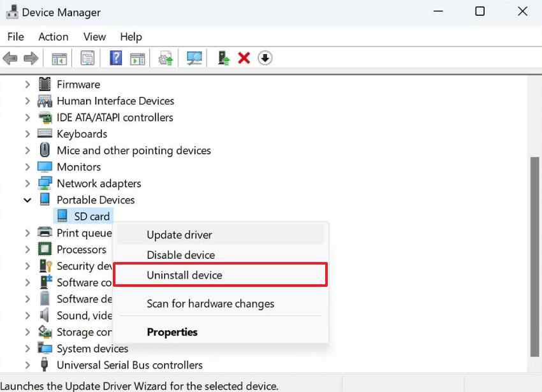Click the Device Manager title bar icon

pos(12,12)
